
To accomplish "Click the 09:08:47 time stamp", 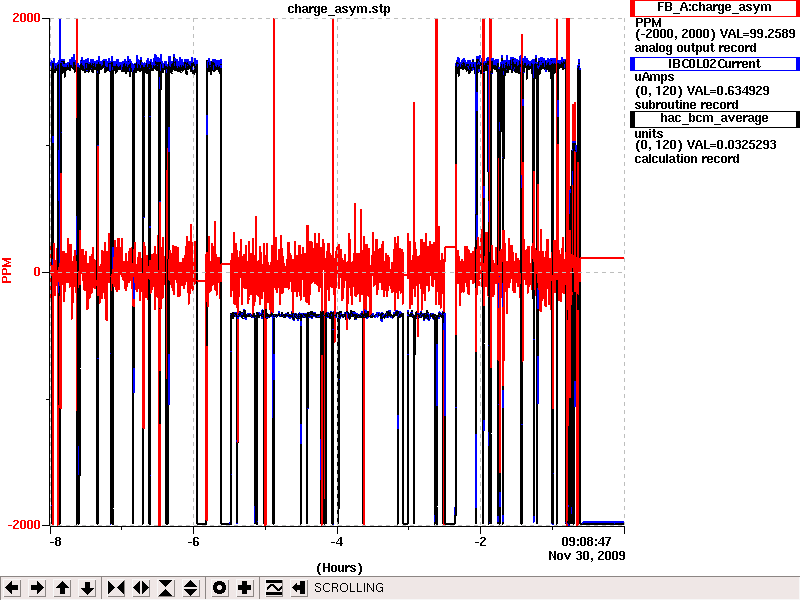I will pos(586,541).
